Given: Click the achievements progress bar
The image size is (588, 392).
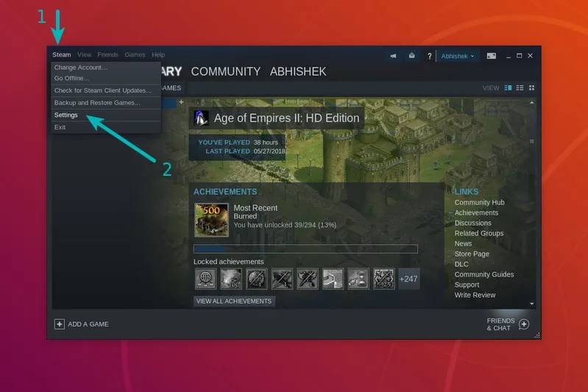Looking at the screenshot, I should [x=305, y=249].
